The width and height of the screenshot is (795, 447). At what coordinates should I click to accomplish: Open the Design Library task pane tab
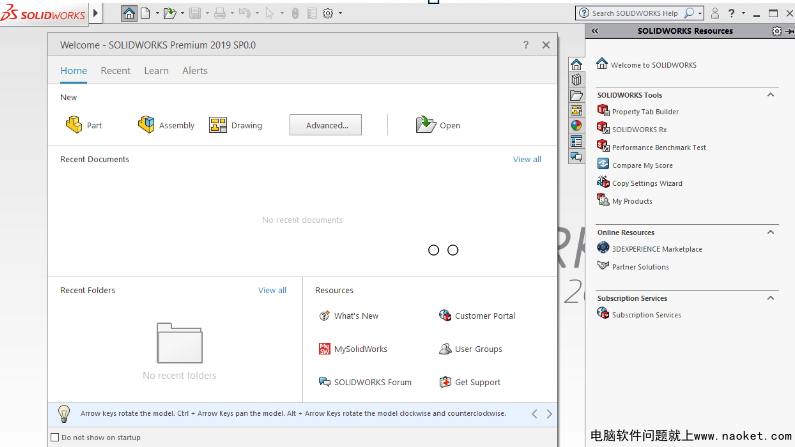point(576,80)
